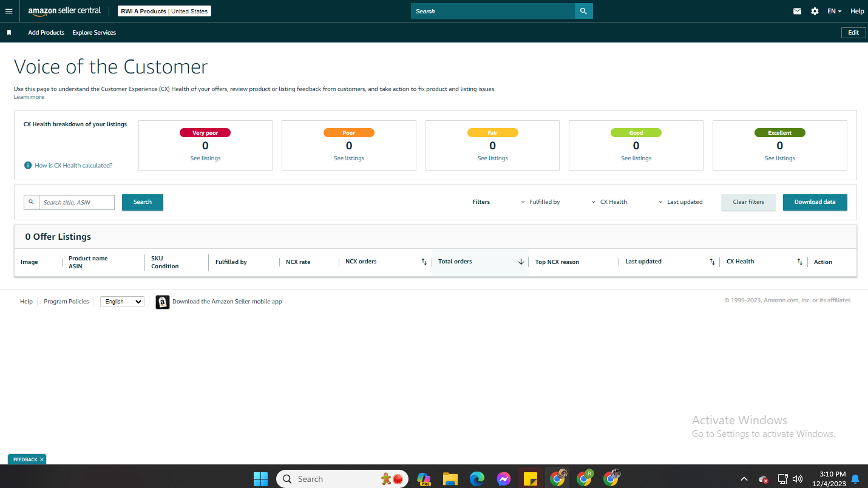The width and height of the screenshot is (868, 488).
Task: Open the EN language dropdown
Action: (x=834, y=11)
